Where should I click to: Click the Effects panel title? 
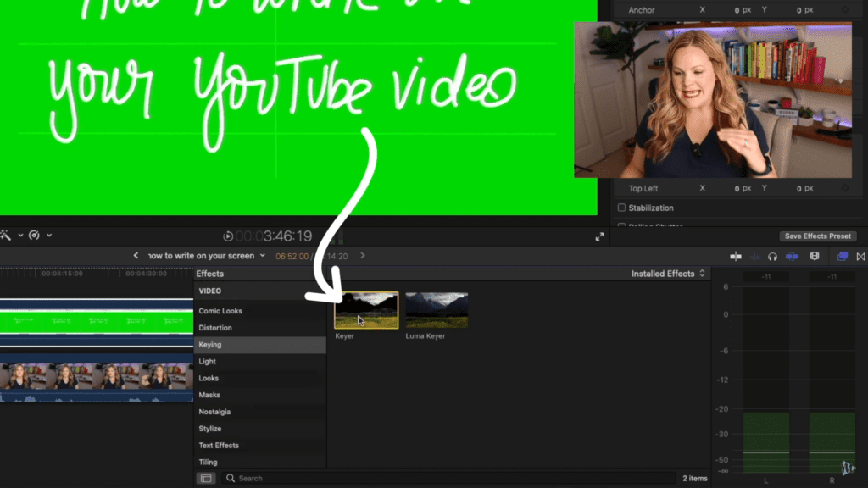(x=210, y=274)
